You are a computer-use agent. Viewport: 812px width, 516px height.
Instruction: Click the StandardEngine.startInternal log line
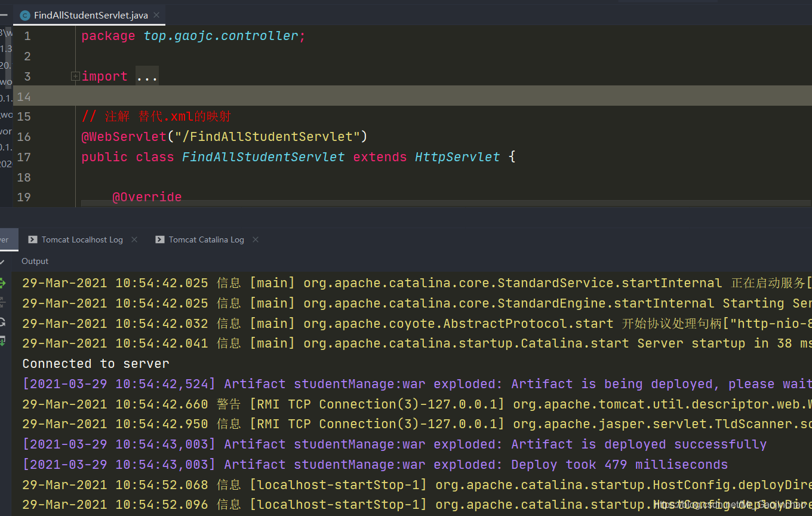click(x=417, y=303)
